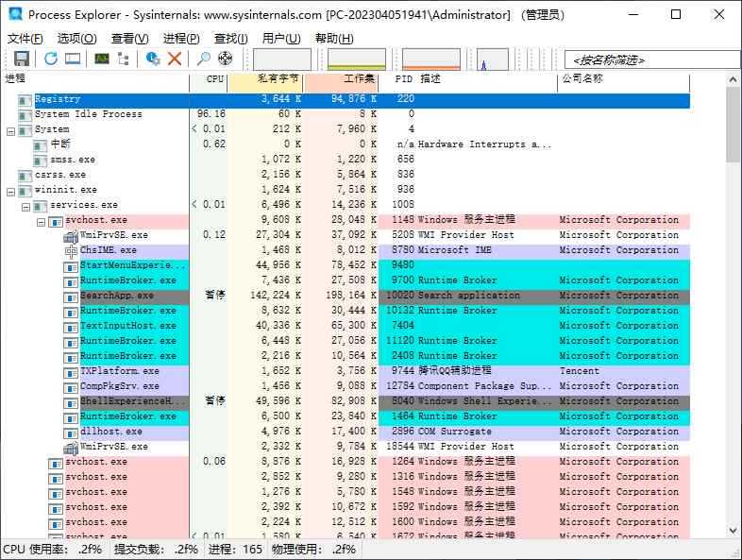Image resolution: width=742 pixels, height=560 pixels.
Task: Open the green system information graph icon
Action: (x=101, y=59)
